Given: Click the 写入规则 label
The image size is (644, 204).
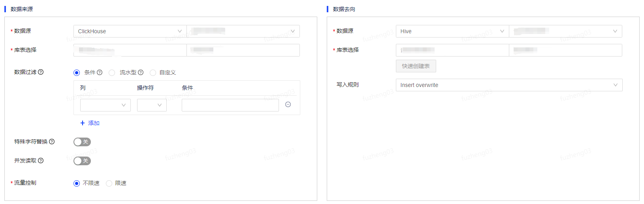Looking at the screenshot, I should point(348,85).
